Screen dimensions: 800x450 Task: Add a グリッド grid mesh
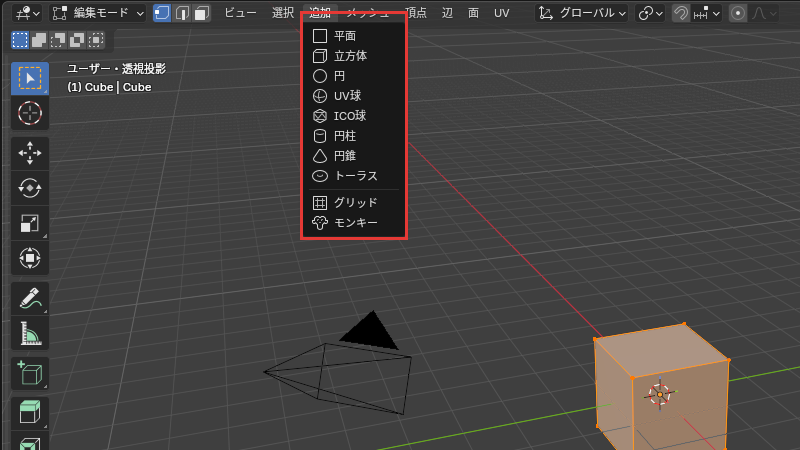pos(354,203)
